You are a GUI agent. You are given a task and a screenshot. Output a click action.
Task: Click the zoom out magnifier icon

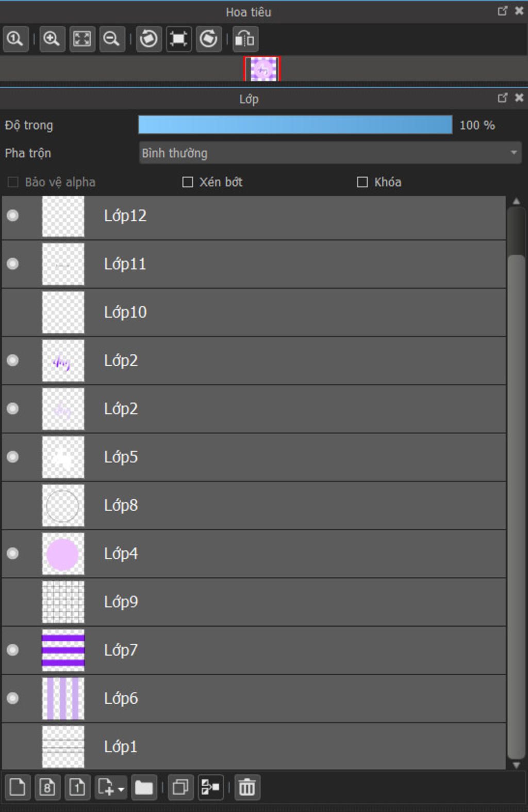(111, 39)
